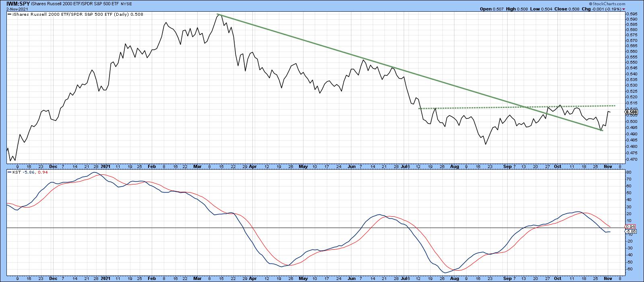The height and width of the screenshot is (282, 644).
Task: Click Sep on the KST panel date axis
Action: point(508,278)
